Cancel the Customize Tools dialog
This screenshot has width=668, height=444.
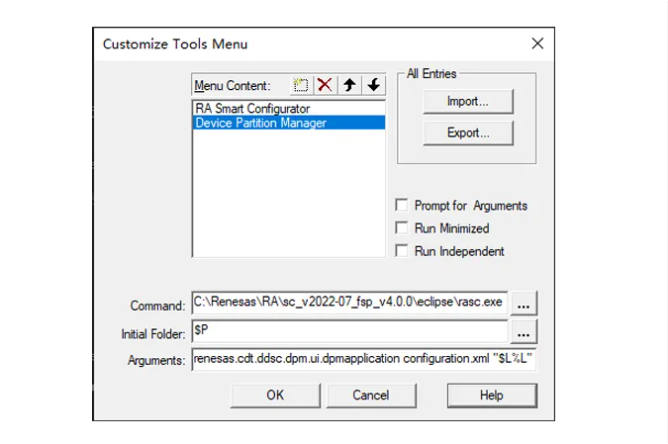(x=371, y=395)
